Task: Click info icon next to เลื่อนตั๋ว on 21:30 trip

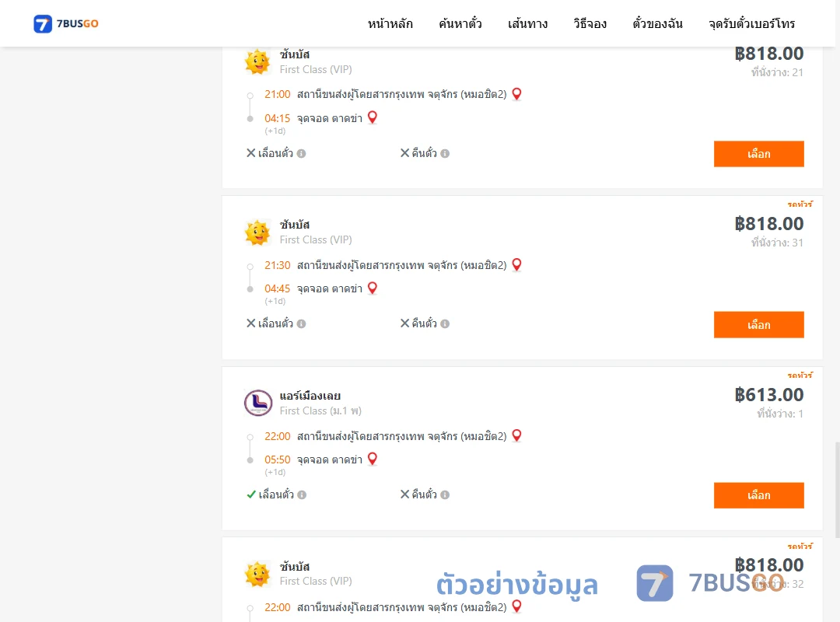Action: pyautogui.click(x=302, y=324)
